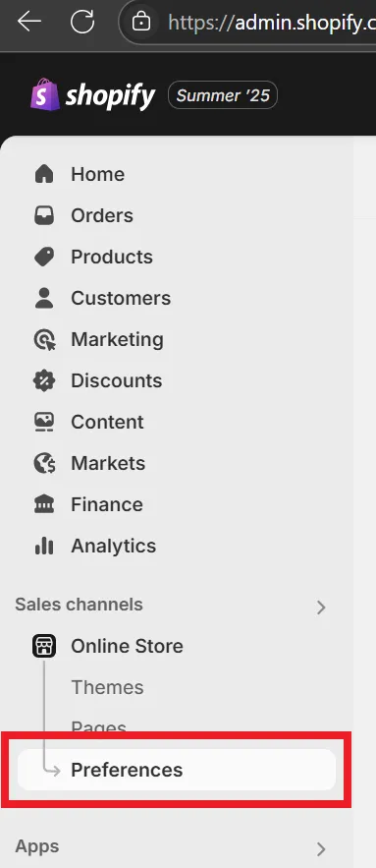Click the Content image icon

[44, 422]
